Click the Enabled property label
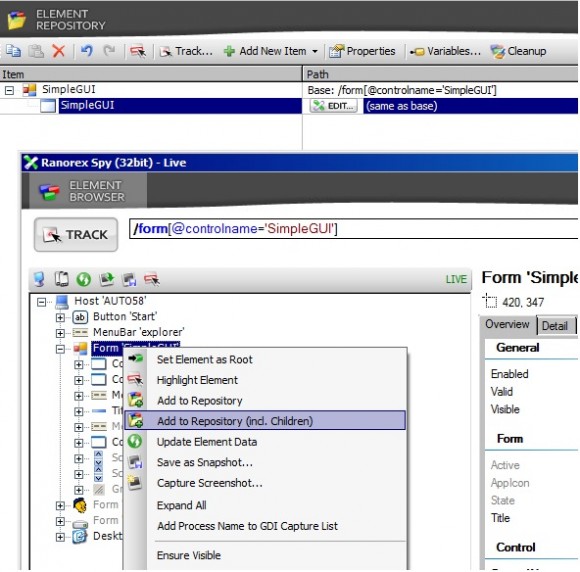This screenshot has height=572, width=580. pos(509,374)
